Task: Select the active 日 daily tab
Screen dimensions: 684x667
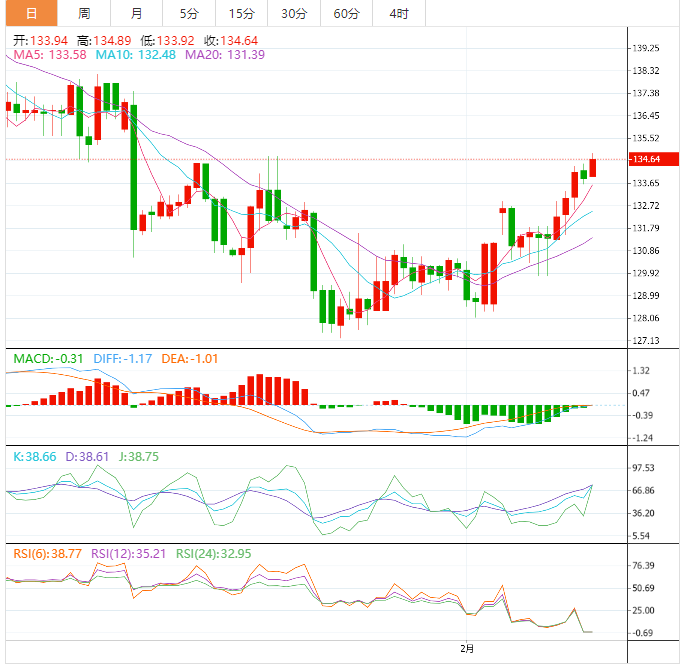Action: coord(31,14)
